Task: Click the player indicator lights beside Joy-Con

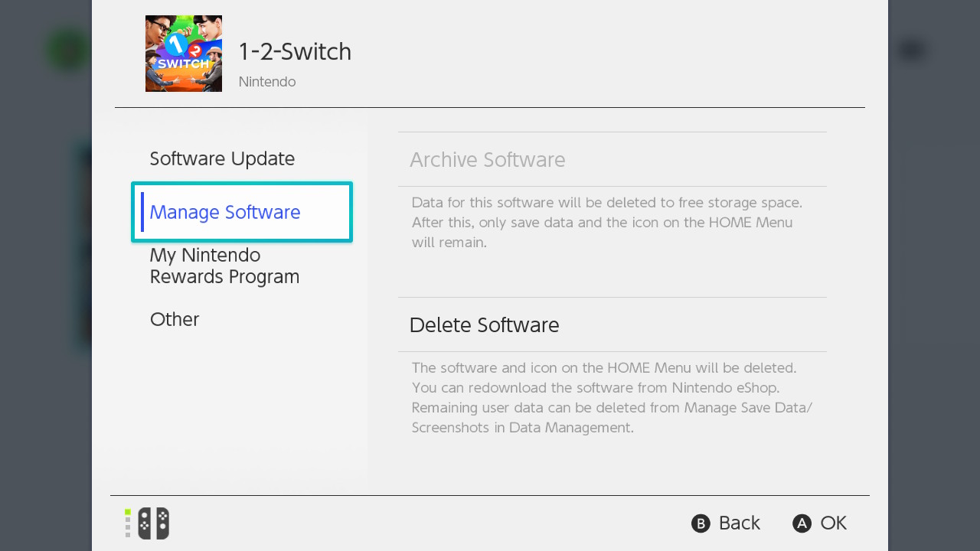Action: pyautogui.click(x=128, y=523)
